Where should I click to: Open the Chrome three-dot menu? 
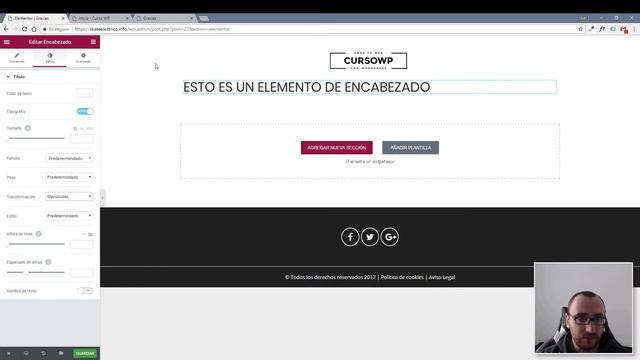[x=634, y=29]
